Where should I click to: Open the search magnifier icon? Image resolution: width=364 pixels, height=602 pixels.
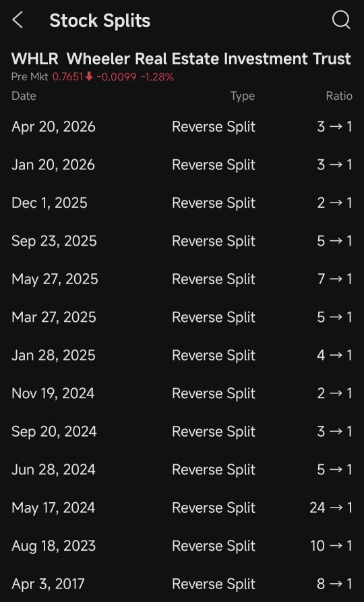[341, 20]
